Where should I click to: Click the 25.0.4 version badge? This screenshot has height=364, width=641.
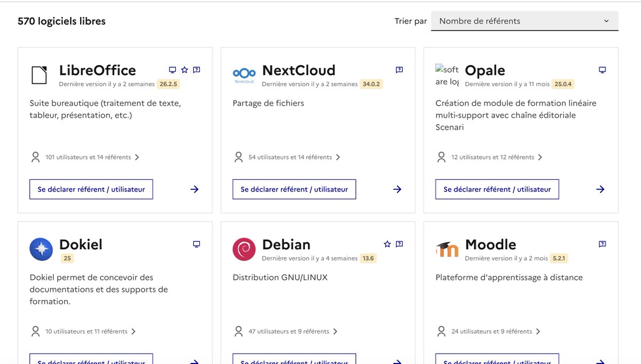(563, 84)
